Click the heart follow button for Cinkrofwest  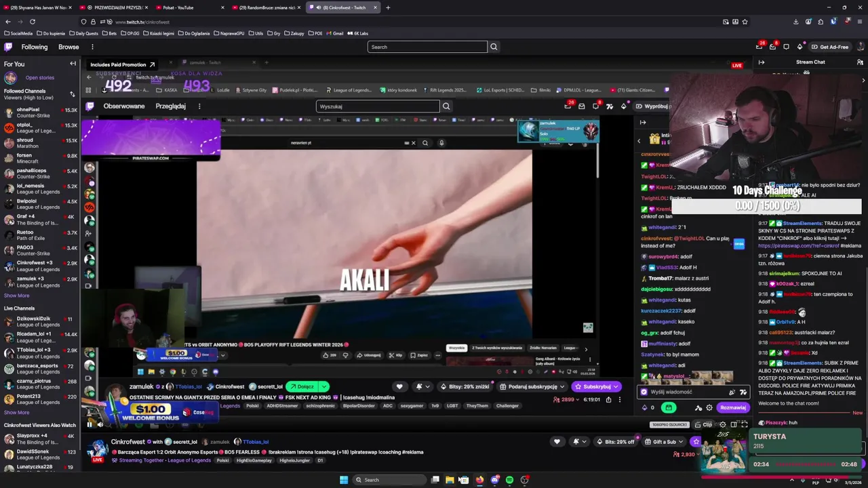click(557, 442)
